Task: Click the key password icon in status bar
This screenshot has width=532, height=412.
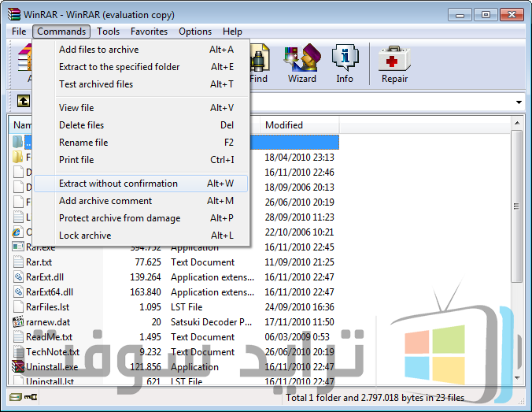Action: tap(31, 397)
